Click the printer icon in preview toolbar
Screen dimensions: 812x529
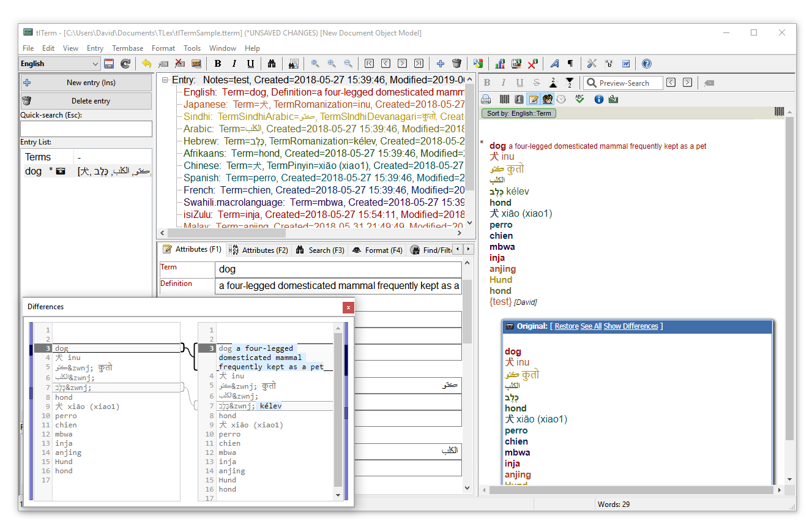(486, 99)
